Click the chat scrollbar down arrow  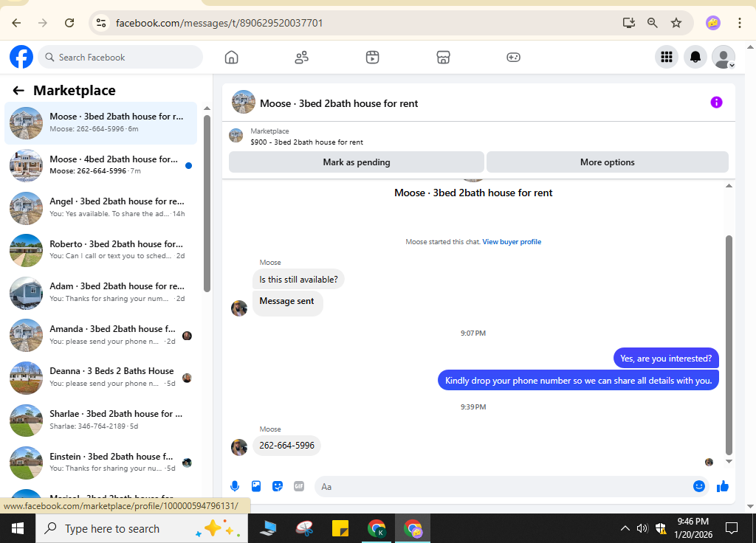click(729, 461)
